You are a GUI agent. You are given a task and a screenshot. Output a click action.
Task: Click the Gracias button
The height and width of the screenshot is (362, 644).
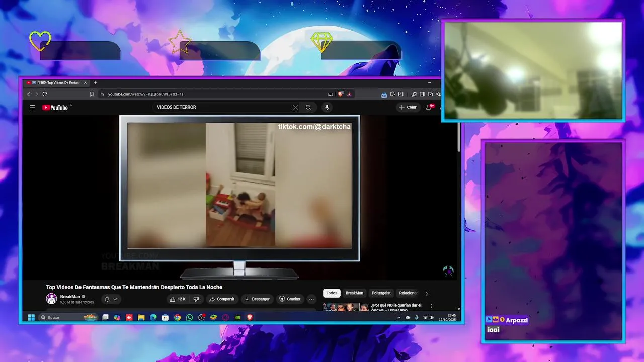tap(290, 299)
